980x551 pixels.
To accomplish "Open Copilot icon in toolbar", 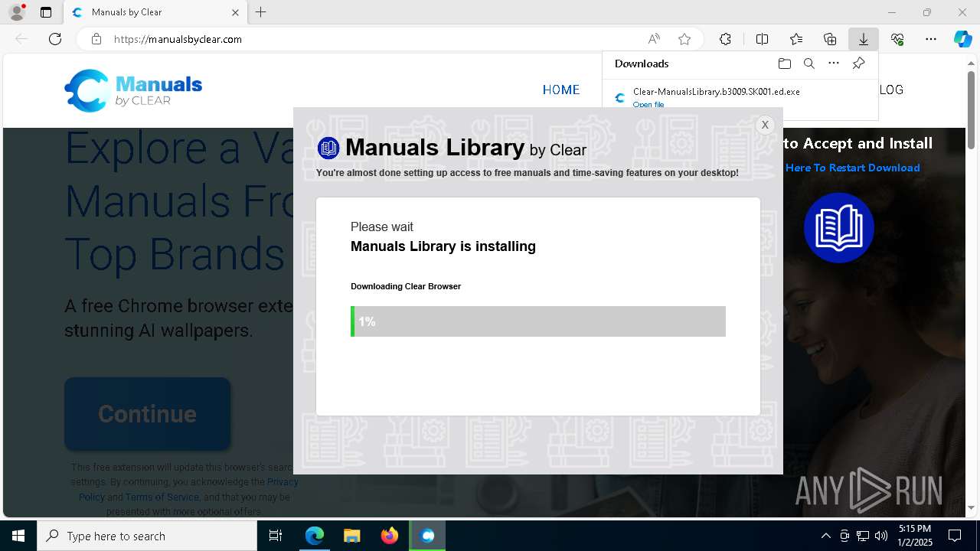I will pos(962,39).
